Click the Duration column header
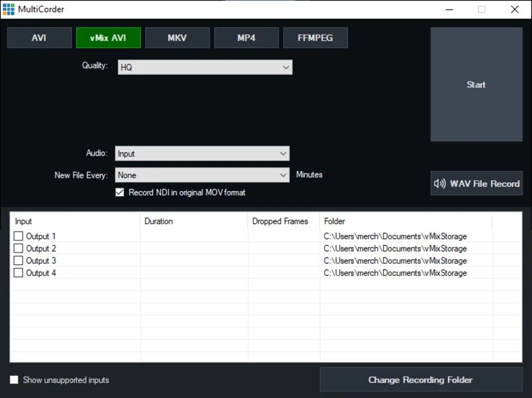The image size is (532, 398). pos(194,221)
